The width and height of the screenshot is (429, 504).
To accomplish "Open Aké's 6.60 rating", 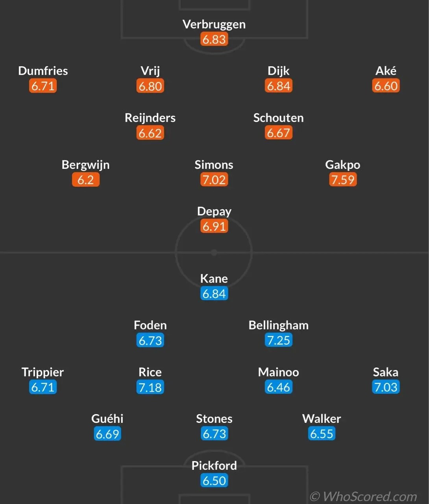I will click(x=386, y=86).
